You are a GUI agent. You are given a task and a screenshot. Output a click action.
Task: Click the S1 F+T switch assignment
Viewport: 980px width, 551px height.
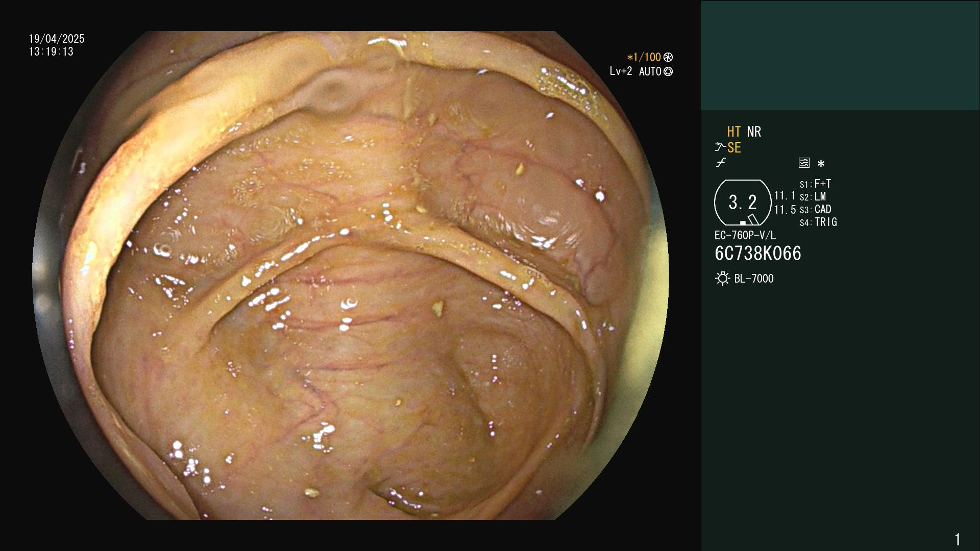[816, 184]
